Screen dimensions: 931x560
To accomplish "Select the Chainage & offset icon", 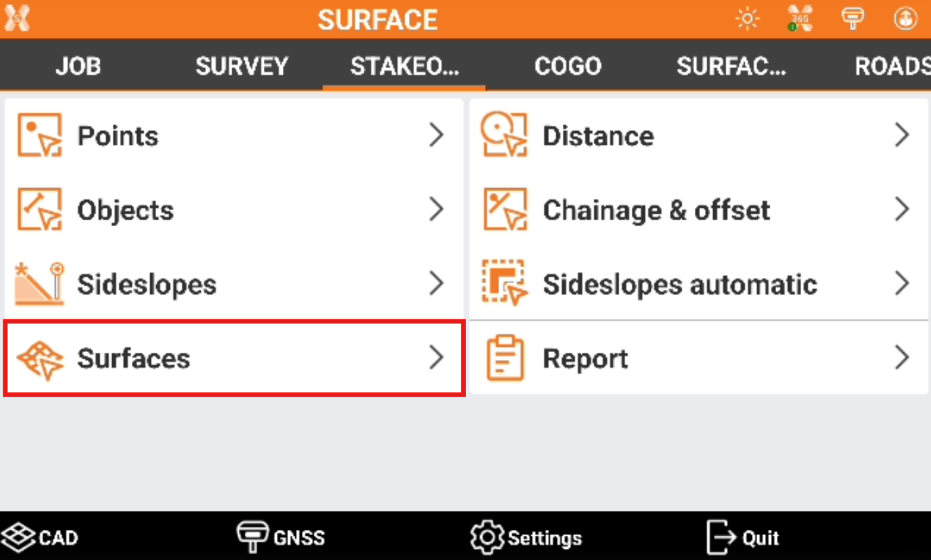I will (504, 210).
